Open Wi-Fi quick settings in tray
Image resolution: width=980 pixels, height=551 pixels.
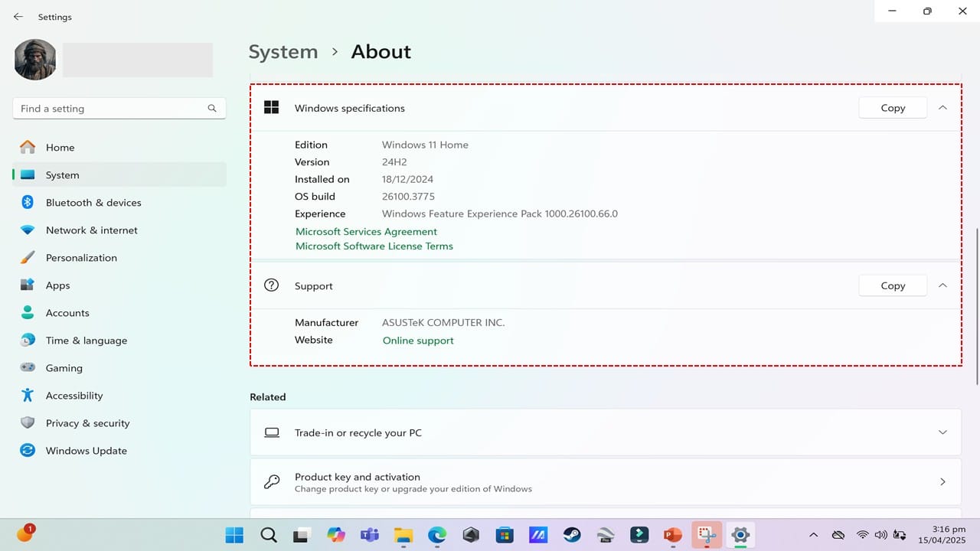[863, 535]
